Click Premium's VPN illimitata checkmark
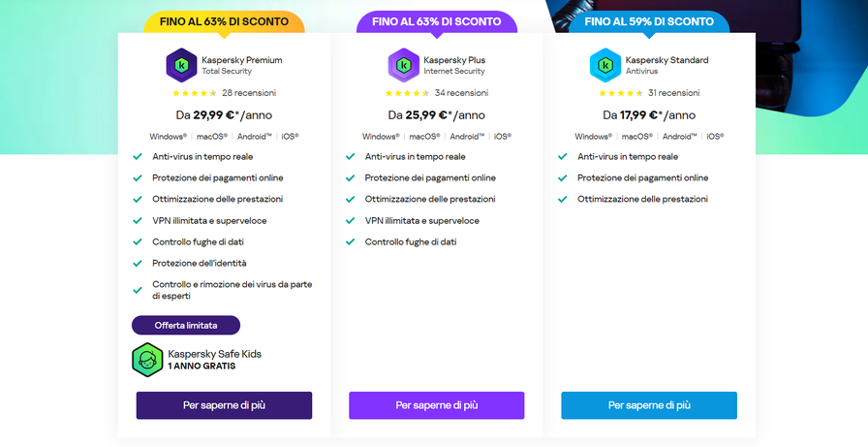868x447 pixels. (x=138, y=221)
